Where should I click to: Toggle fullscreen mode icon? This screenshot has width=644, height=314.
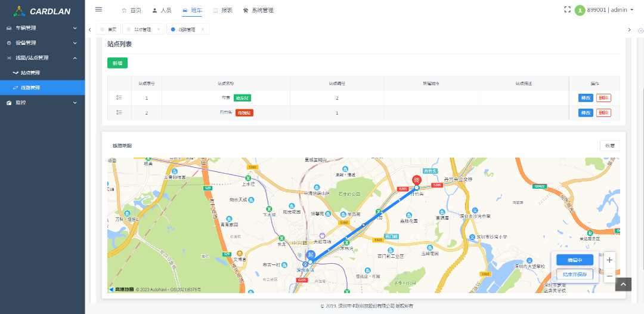click(x=567, y=10)
